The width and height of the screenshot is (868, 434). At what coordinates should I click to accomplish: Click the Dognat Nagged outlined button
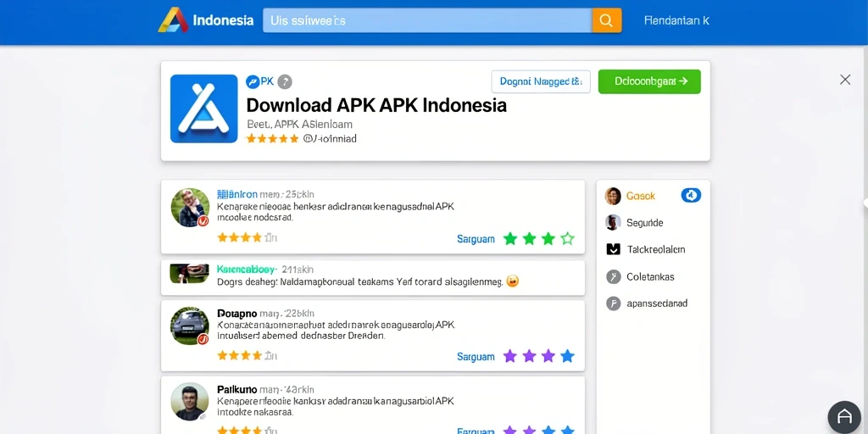click(541, 81)
